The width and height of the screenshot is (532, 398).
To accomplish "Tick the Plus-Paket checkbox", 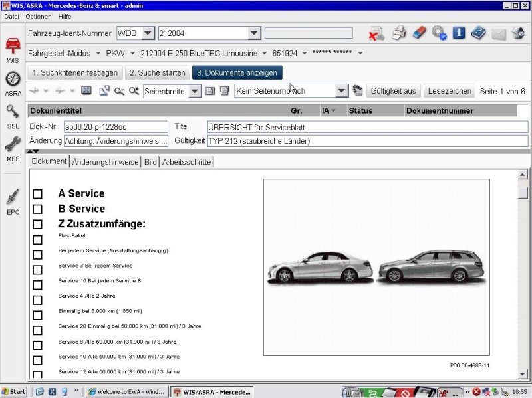I will pos(37,240).
